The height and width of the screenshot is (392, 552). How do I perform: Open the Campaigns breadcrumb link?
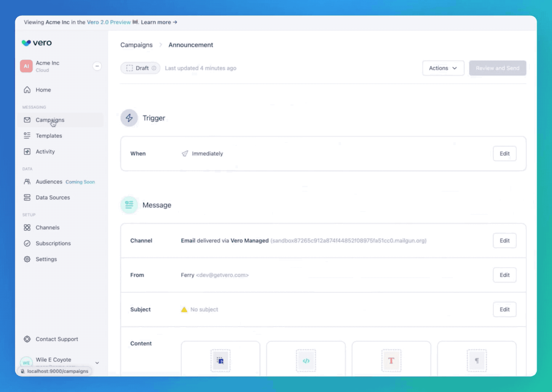pos(137,45)
